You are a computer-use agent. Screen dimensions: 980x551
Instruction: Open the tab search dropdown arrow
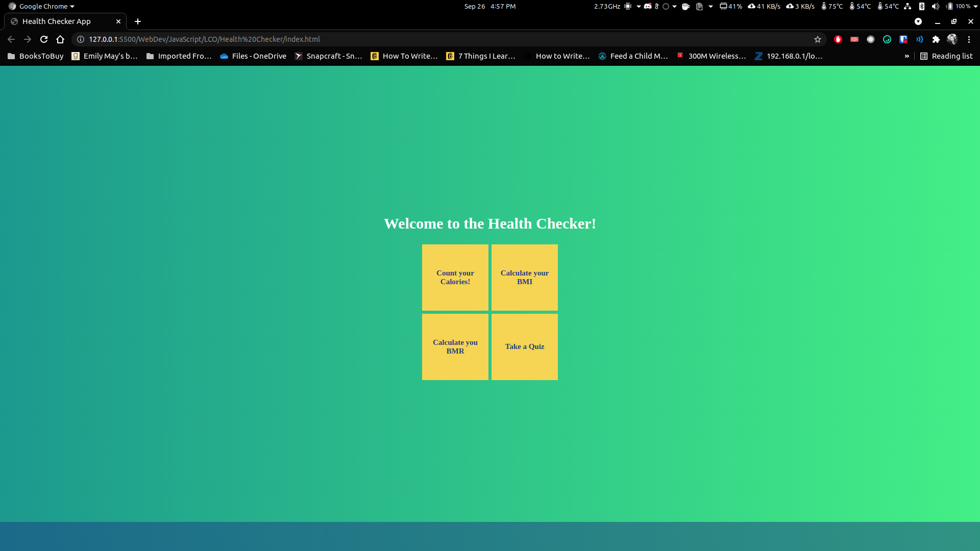point(918,21)
